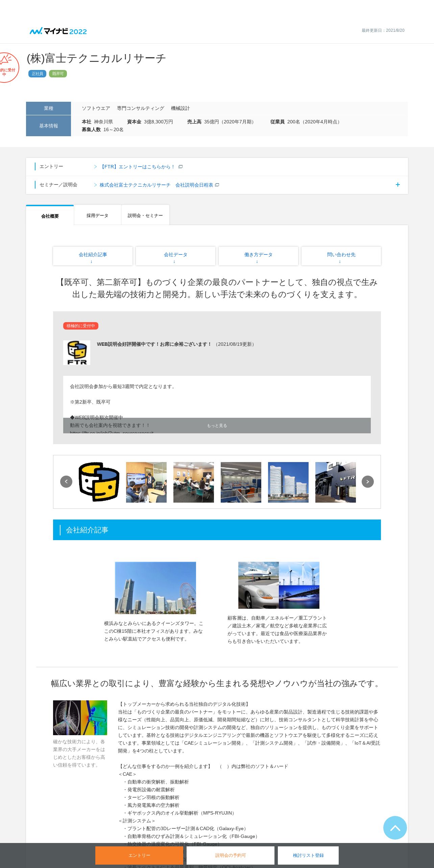Click the ソフトウエア industry text
This screenshot has height=868, width=434.
pos(96,108)
